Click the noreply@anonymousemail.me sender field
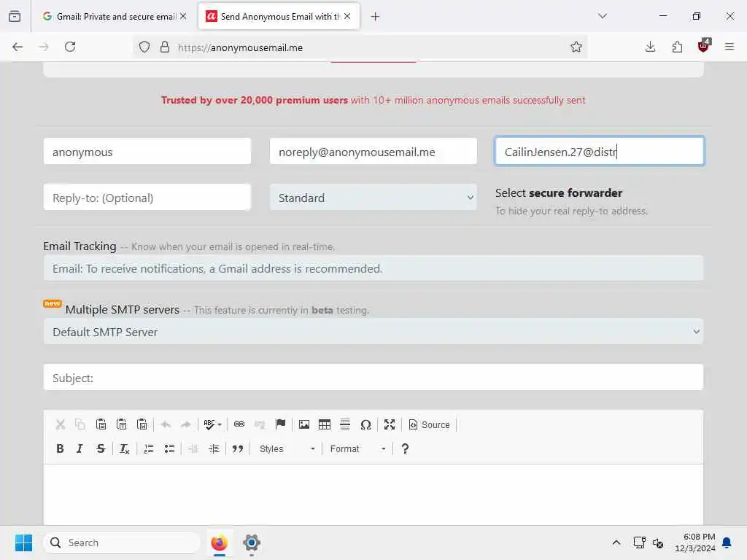The height and width of the screenshot is (560, 747). (373, 152)
